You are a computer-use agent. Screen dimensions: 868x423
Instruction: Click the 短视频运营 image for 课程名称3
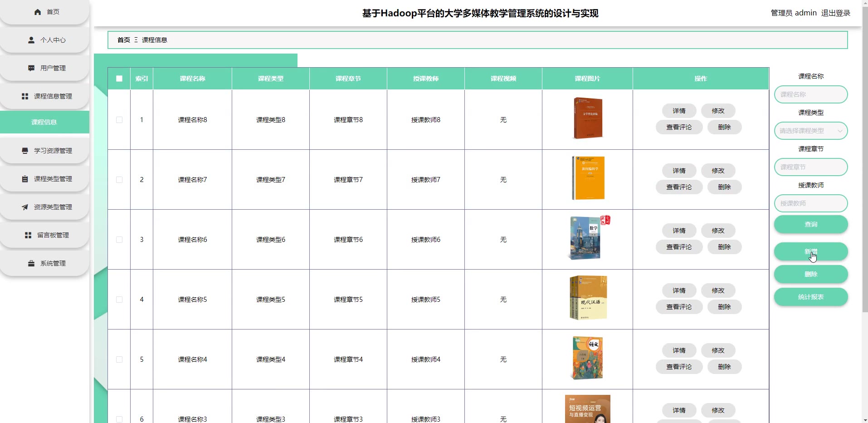click(588, 409)
